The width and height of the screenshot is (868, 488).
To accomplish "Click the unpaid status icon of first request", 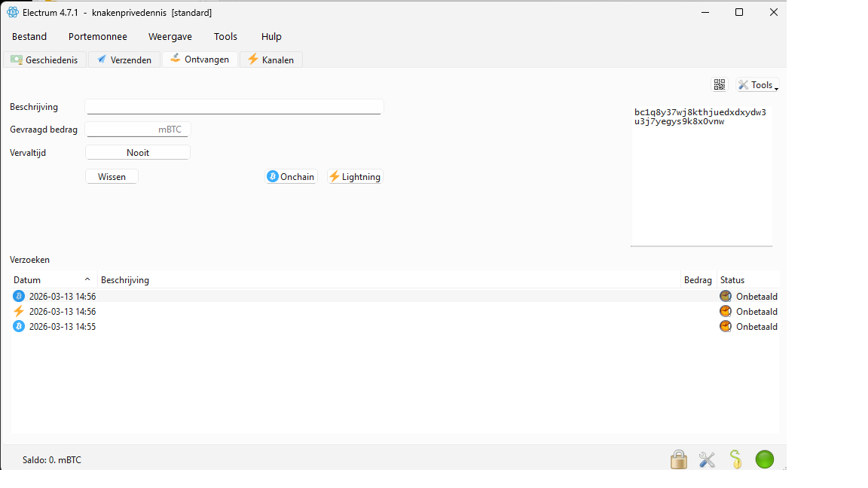I will [726, 296].
